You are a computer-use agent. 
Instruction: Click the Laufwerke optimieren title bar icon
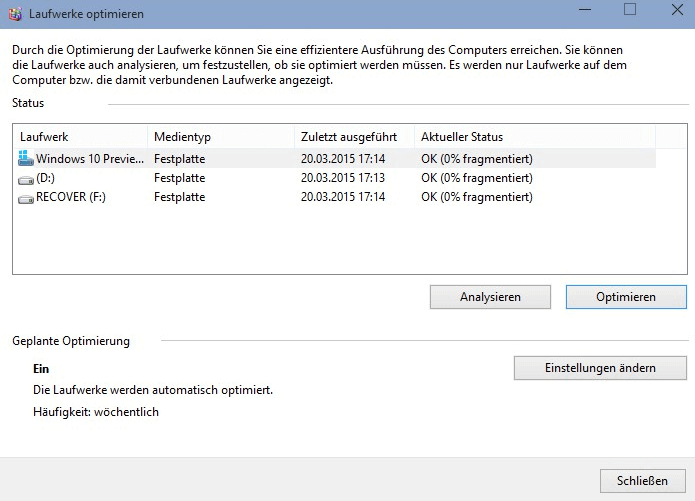[x=15, y=14]
